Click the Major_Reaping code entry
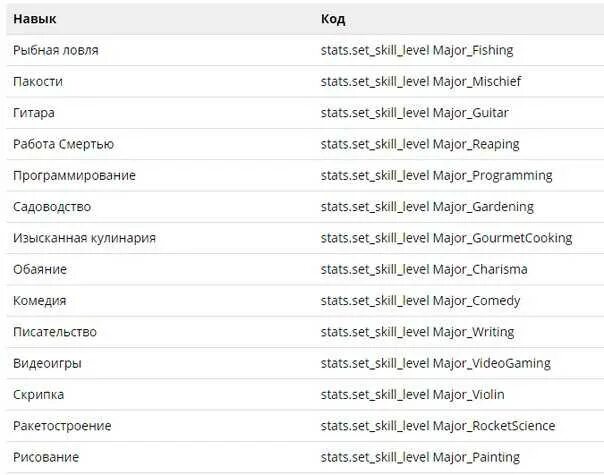The height and width of the screenshot is (475, 604). (x=420, y=144)
